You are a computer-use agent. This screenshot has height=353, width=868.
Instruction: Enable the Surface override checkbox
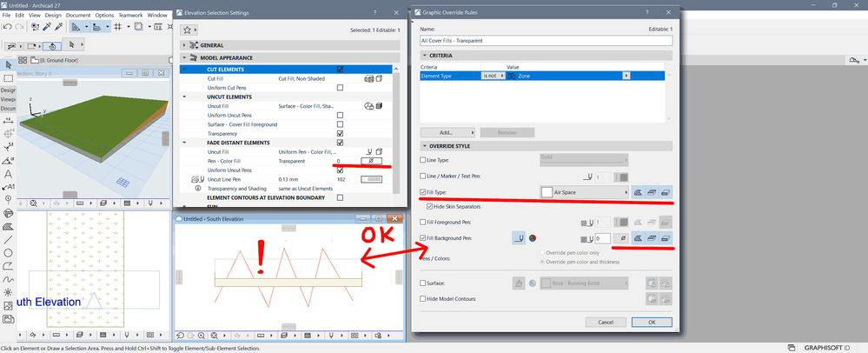coord(423,283)
